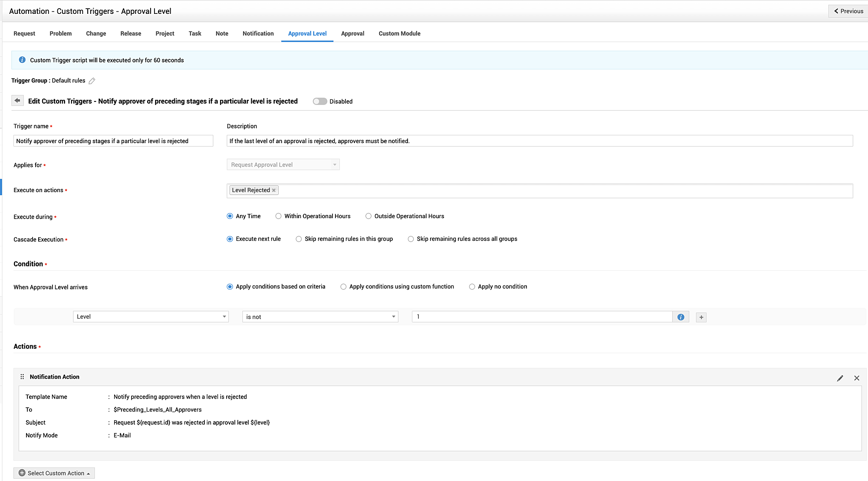Click the back arrow next to Edit Custom Triggers
The image size is (868, 481).
click(x=17, y=101)
